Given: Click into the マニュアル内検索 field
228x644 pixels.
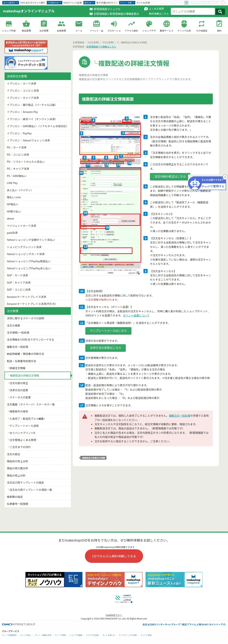Looking at the screenshot, I should click(x=193, y=11).
